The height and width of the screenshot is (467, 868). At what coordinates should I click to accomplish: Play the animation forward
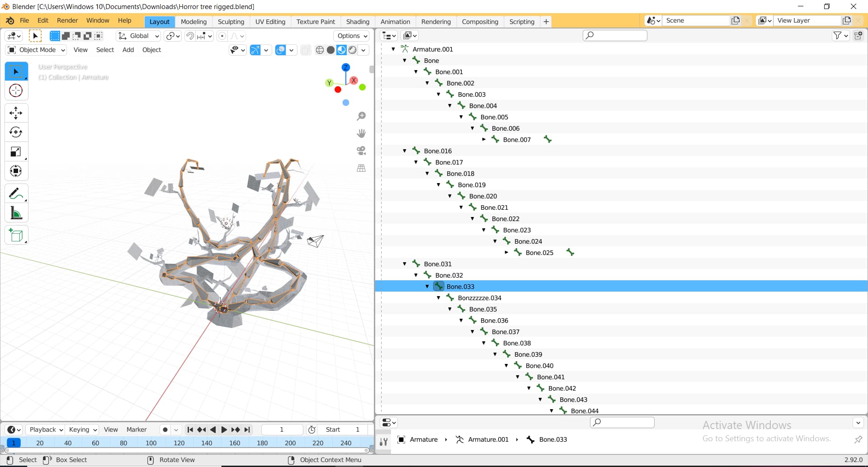(224, 429)
